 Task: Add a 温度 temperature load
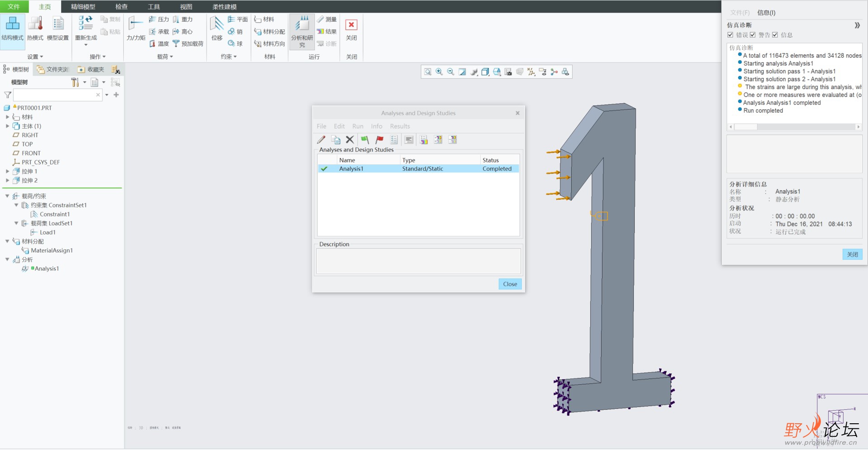[159, 43]
